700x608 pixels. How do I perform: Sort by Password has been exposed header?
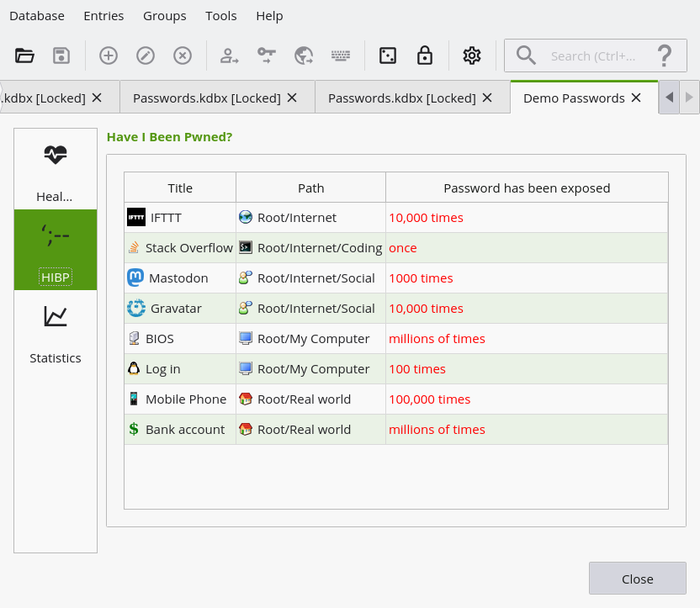pos(527,188)
